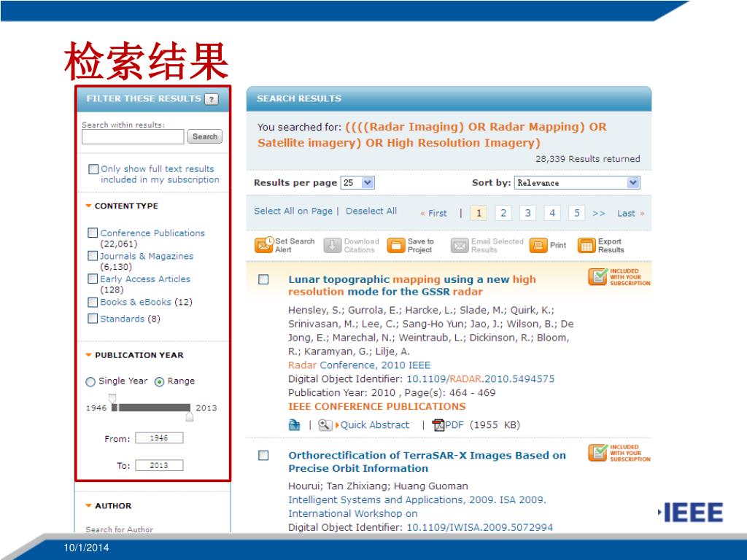
Task: Open Intelligent Systems and Applications 2009 link
Action: point(417,507)
